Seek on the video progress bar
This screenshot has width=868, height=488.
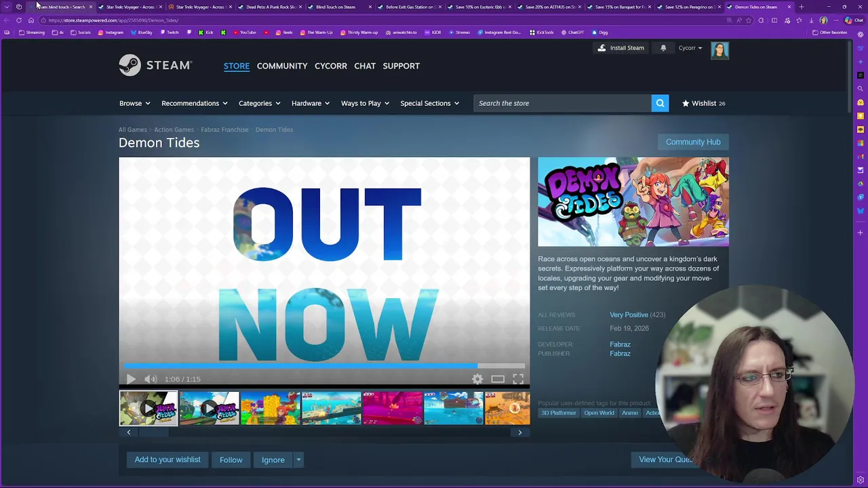tap(324, 367)
